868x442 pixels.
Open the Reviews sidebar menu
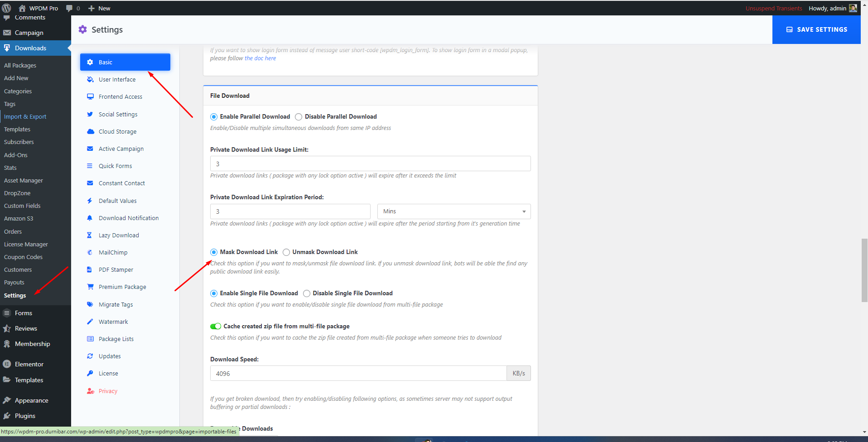[35, 328]
